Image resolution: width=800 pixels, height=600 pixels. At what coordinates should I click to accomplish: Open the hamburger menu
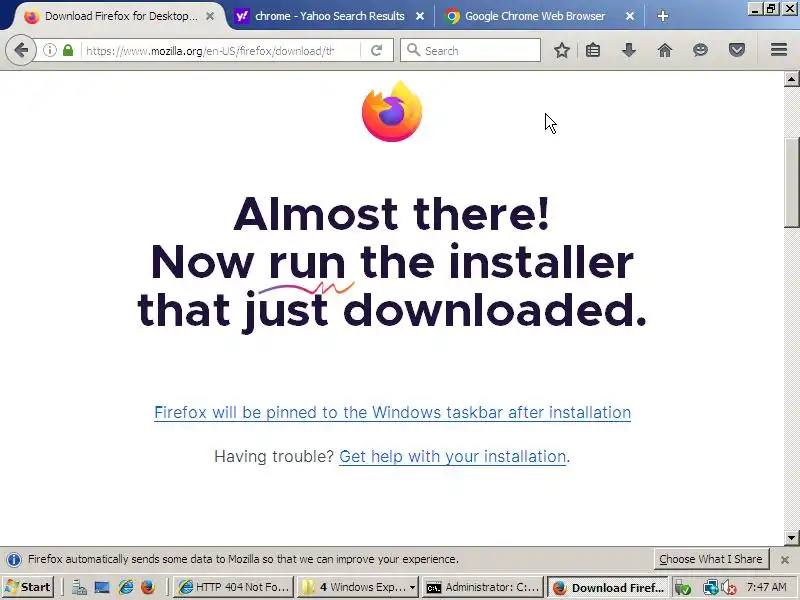click(x=779, y=50)
